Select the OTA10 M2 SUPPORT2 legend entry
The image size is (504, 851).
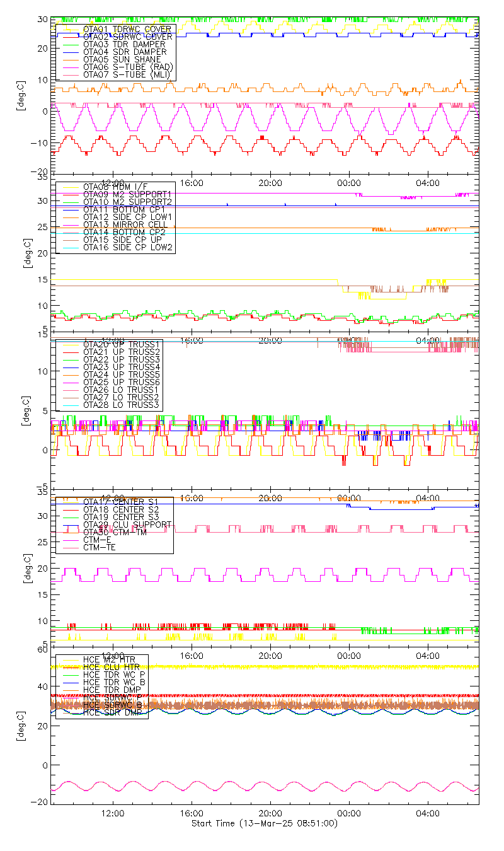pos(128,201)
